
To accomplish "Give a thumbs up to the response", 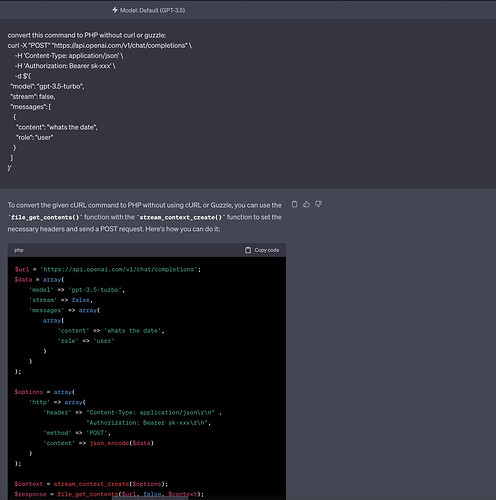I will point(306,204).
